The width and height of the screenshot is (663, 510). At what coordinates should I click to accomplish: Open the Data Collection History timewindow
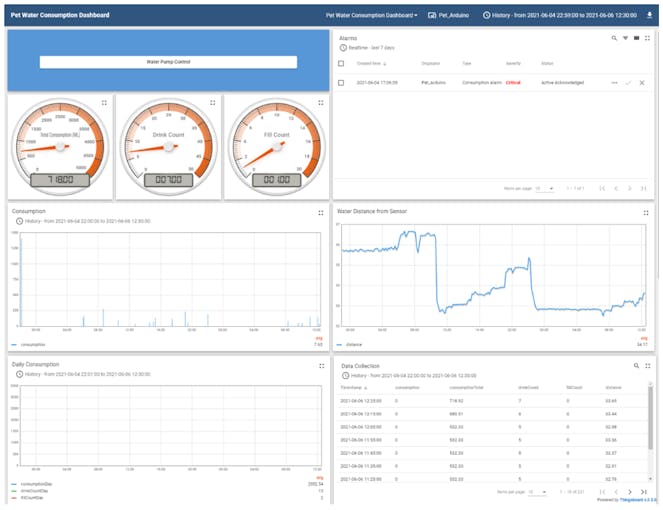(x=409, y=376)
